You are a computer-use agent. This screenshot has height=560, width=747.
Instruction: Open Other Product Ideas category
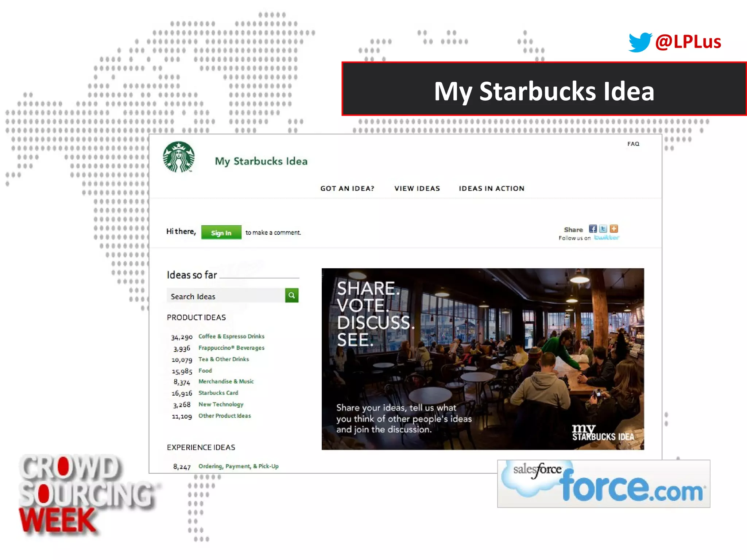pos(225,416)
